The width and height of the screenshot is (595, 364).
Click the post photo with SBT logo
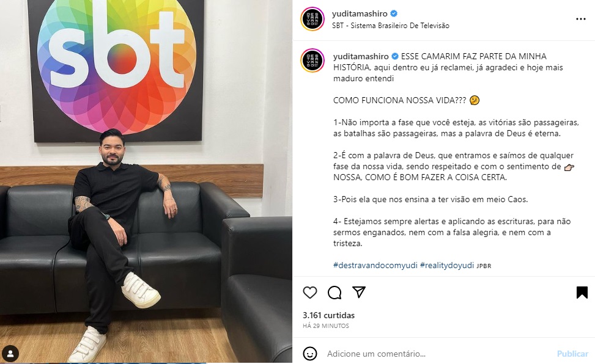[146, 181]
